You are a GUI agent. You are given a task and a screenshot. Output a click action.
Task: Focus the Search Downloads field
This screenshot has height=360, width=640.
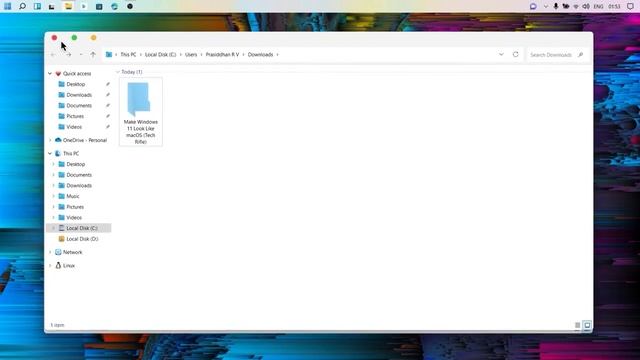(557, 55)
